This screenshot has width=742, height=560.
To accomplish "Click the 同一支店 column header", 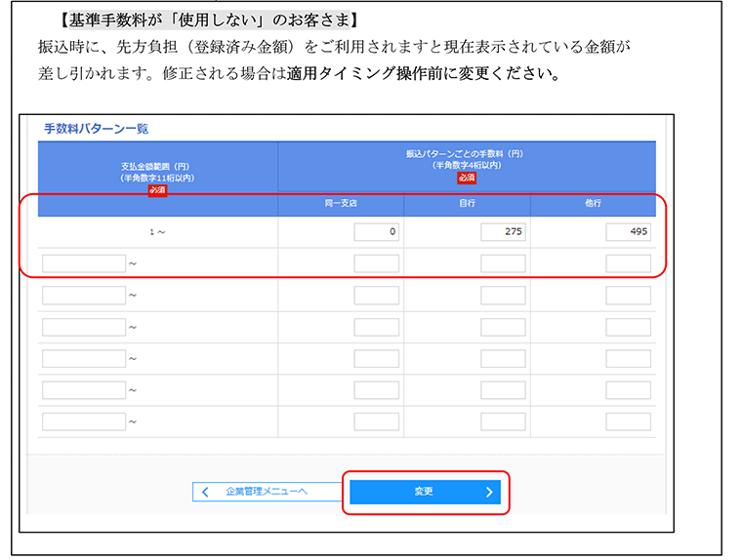I will click(341, 203).
